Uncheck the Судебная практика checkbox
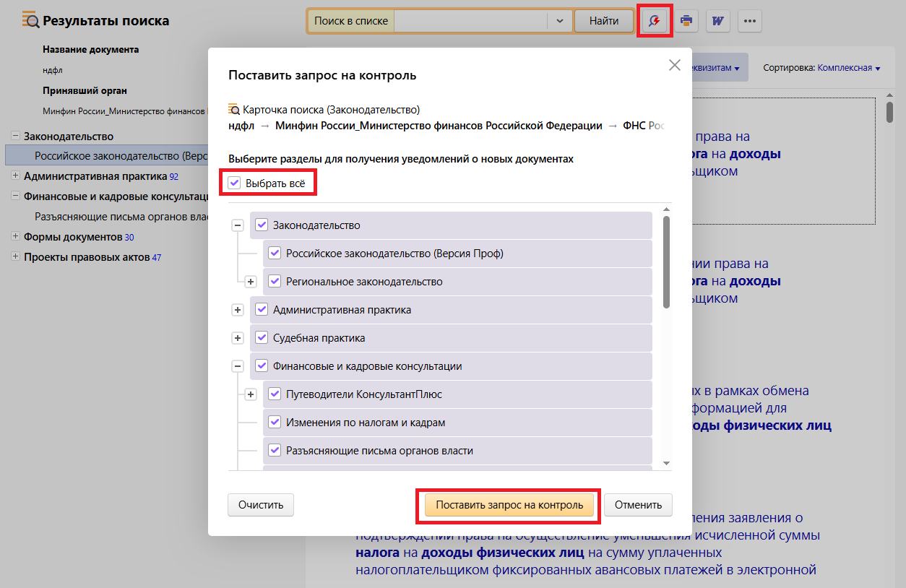The width and height of the screenshot is (906, 588). pos(262,338)
